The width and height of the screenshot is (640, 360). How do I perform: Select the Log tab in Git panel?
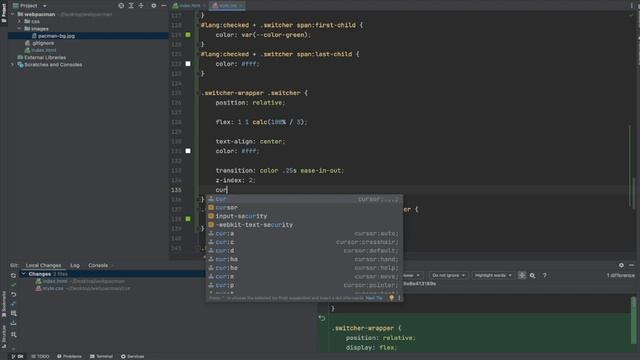75,265
